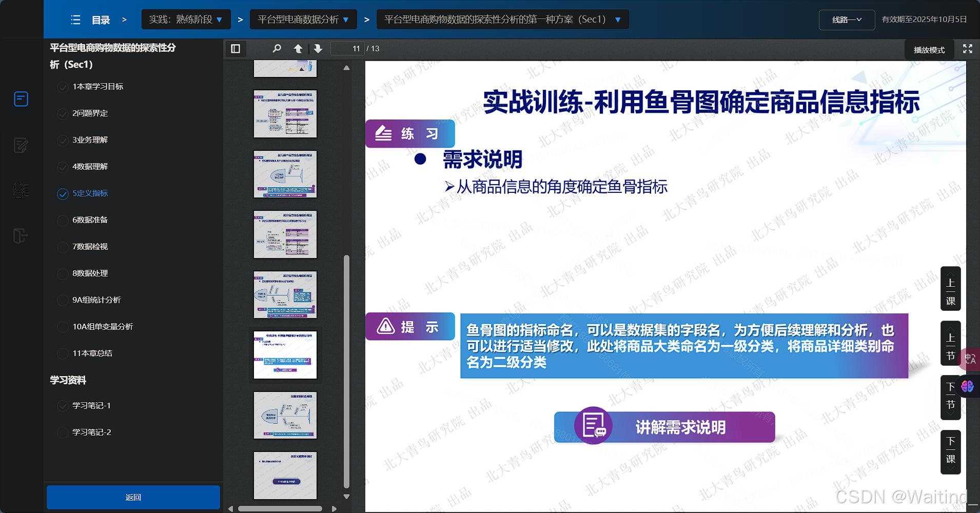Select the blue document icon in left sidebar
Screen dimensions: 980x513
coord(21,99)
